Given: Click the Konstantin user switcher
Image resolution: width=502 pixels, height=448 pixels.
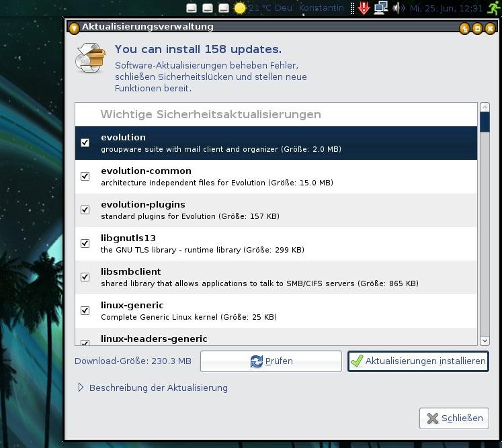Looking at the screenshot, I should (x=321, y=8).
